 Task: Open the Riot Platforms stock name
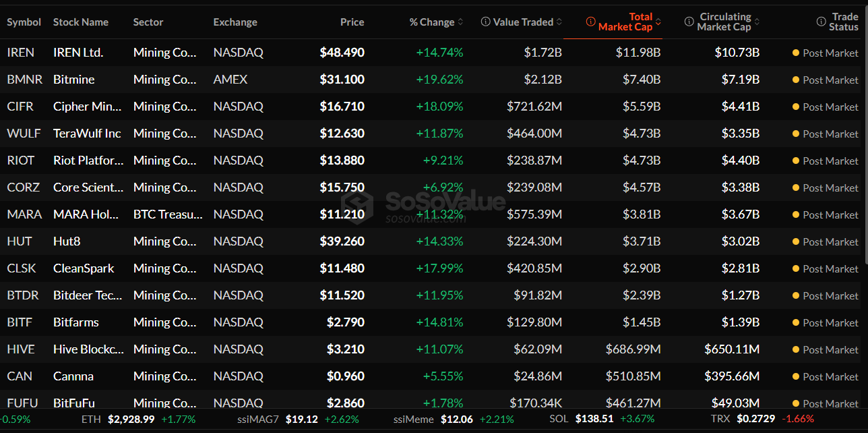(88, 161)
